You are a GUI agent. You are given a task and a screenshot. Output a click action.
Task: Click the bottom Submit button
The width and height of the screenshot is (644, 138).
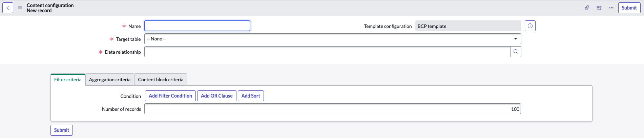[x=62, y=130]
